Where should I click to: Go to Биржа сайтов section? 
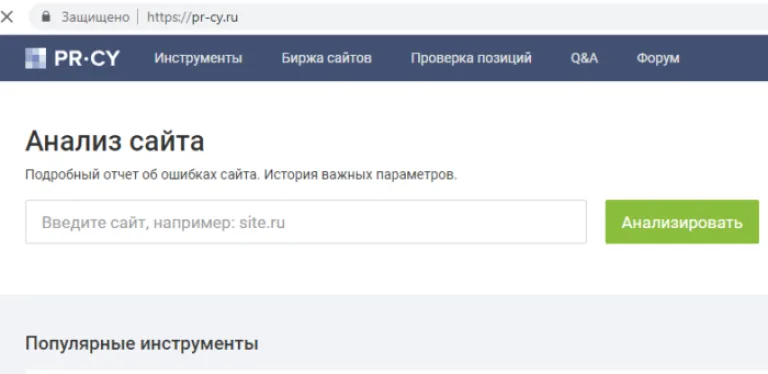click(327, 58)
